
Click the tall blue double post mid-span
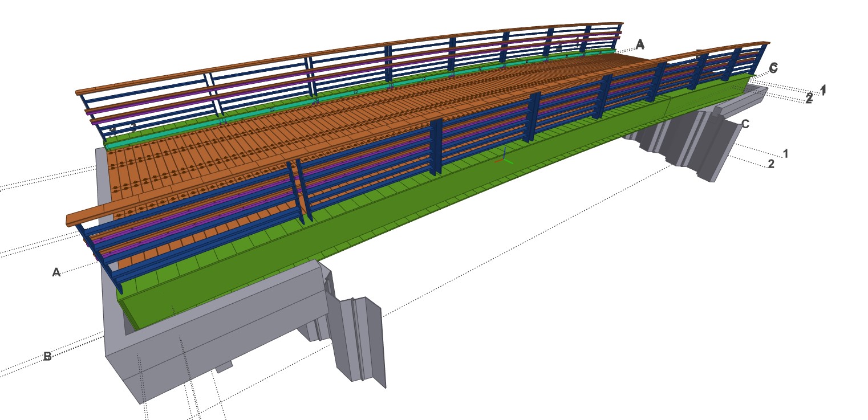tap(436, 147)
